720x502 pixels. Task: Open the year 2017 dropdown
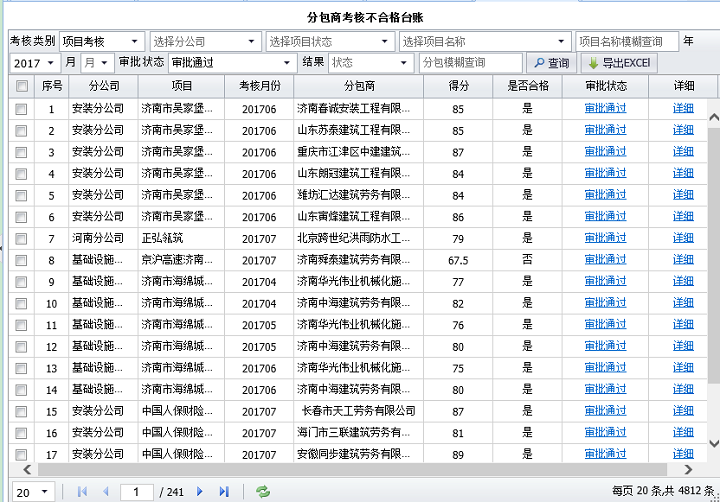click(x=34, y=63)
